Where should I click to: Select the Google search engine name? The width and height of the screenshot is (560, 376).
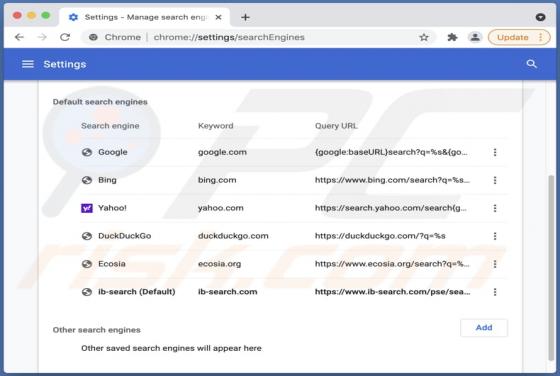(x=113, y=152)
